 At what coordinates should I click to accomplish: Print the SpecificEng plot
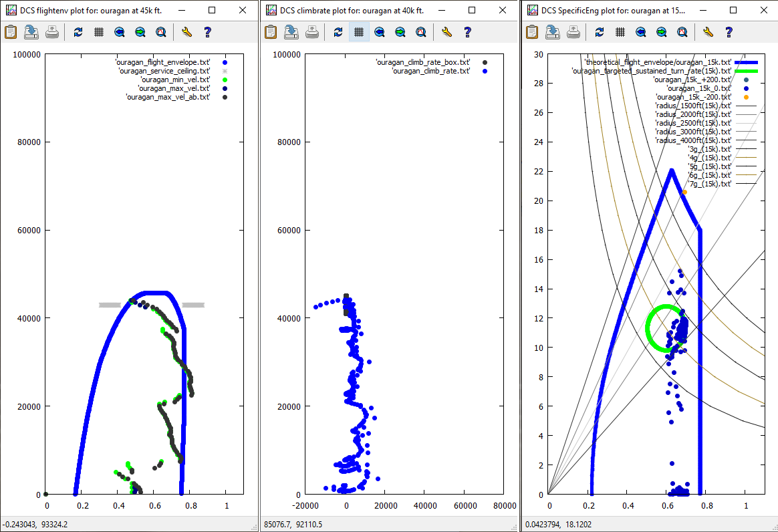573,31
